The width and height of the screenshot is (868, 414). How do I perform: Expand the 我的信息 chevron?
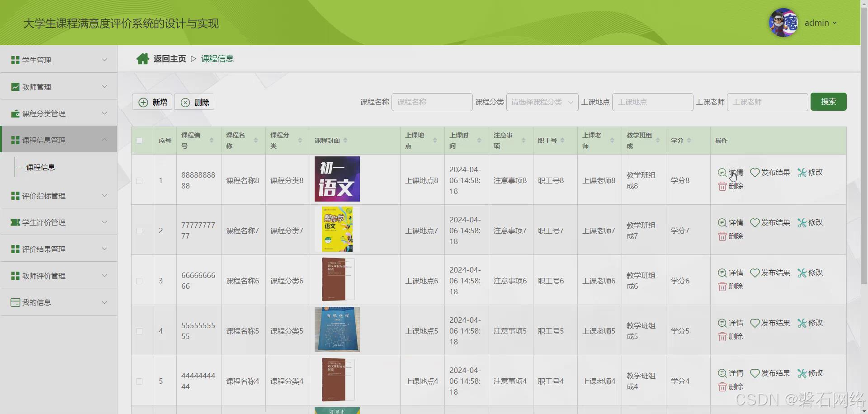pyautogui.click(x=104, y=302)
